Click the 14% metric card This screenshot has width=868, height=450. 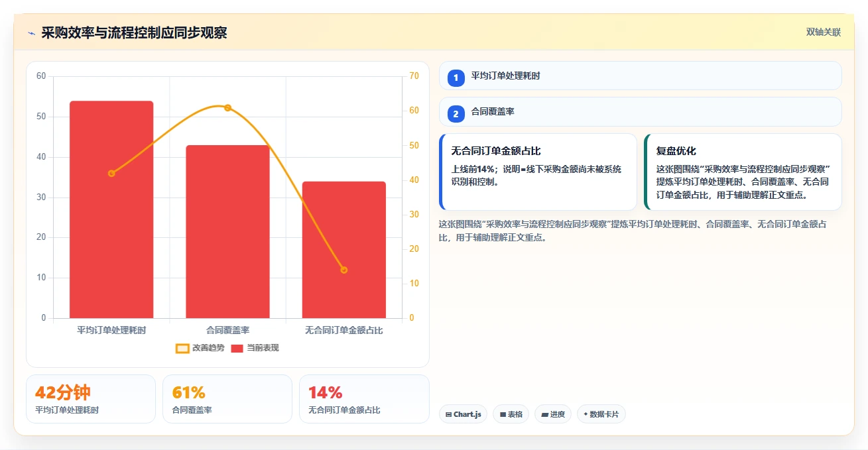(364, 399)
